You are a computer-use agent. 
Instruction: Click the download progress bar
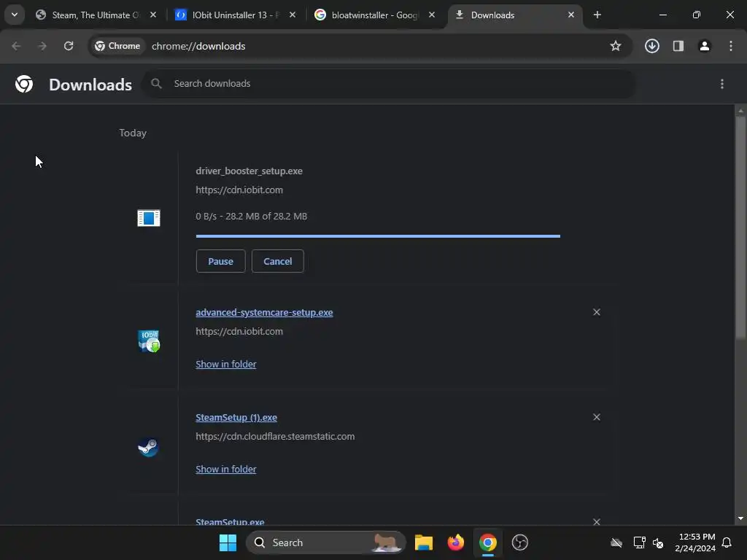(x=378, y=236)
